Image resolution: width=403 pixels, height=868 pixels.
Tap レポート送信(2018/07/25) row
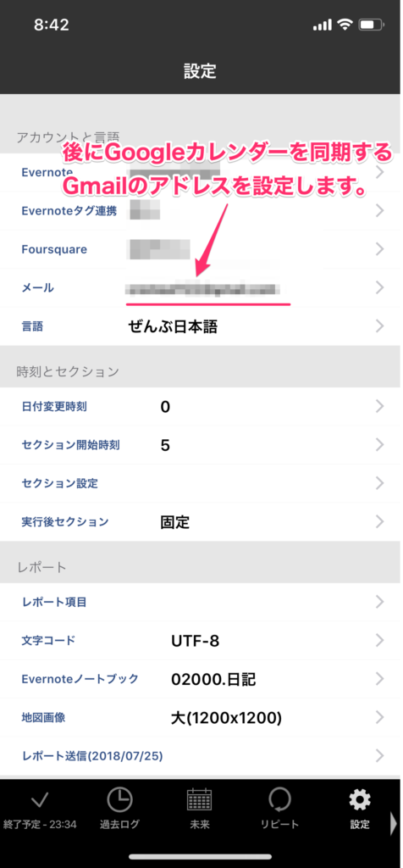coord(200,755)
